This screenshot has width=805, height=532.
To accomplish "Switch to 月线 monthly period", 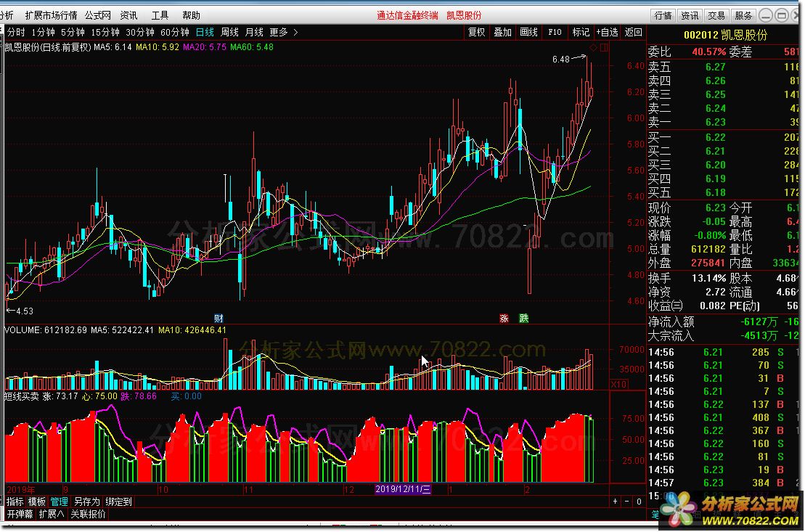I will tap(254, 33).
